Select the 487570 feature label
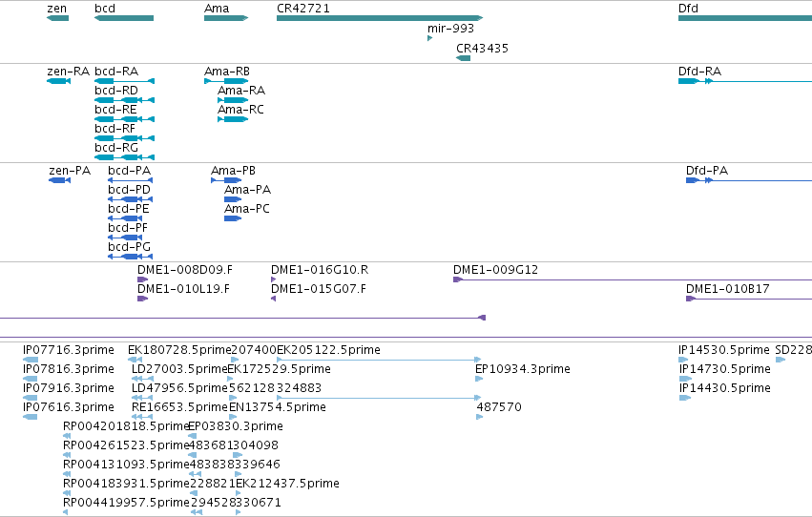The width and height of the screenshot is (812, 517). (499, 407)
